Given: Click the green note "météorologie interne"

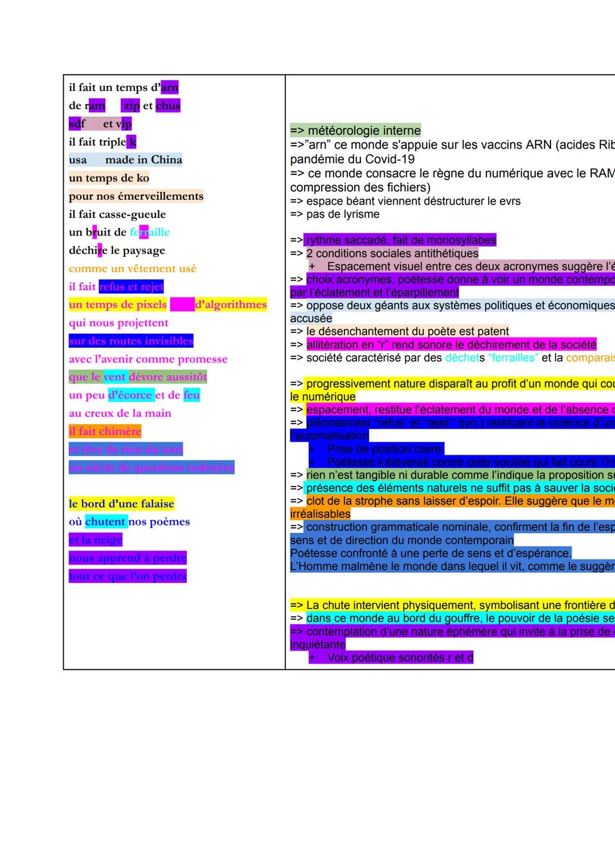Looking at the screenshot, I should pos(363,130).
